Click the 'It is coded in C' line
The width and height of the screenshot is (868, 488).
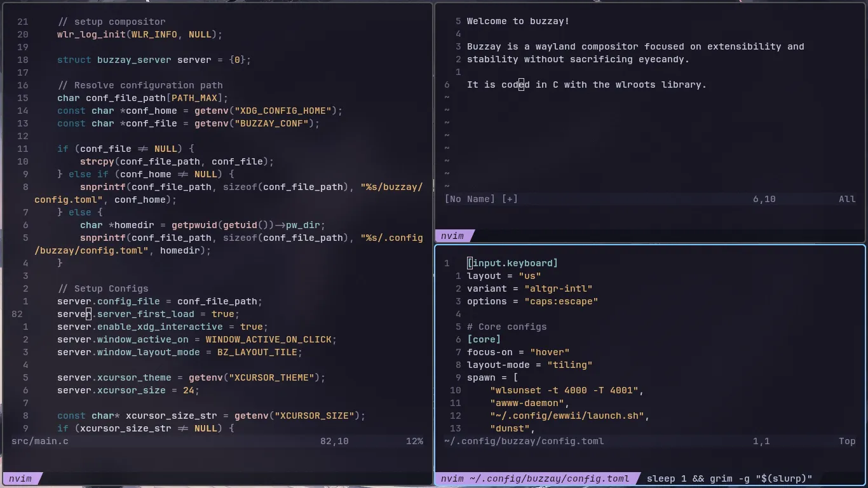point(587,85)
